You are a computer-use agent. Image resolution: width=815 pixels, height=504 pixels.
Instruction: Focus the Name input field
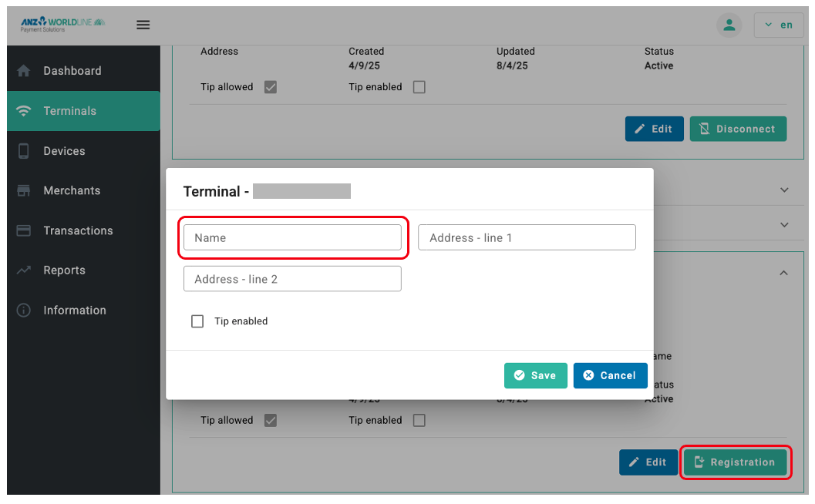pos(292,237)
